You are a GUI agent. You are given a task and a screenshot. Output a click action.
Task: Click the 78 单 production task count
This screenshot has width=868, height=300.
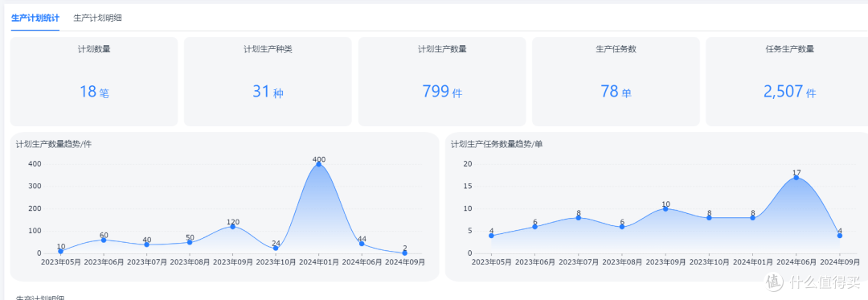pos(616,92)
